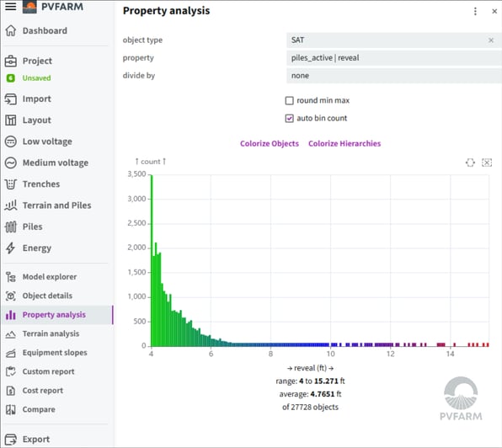This screenshot has height=448, width=502.
Task: Open the Energy section
Action: [37, 248]
